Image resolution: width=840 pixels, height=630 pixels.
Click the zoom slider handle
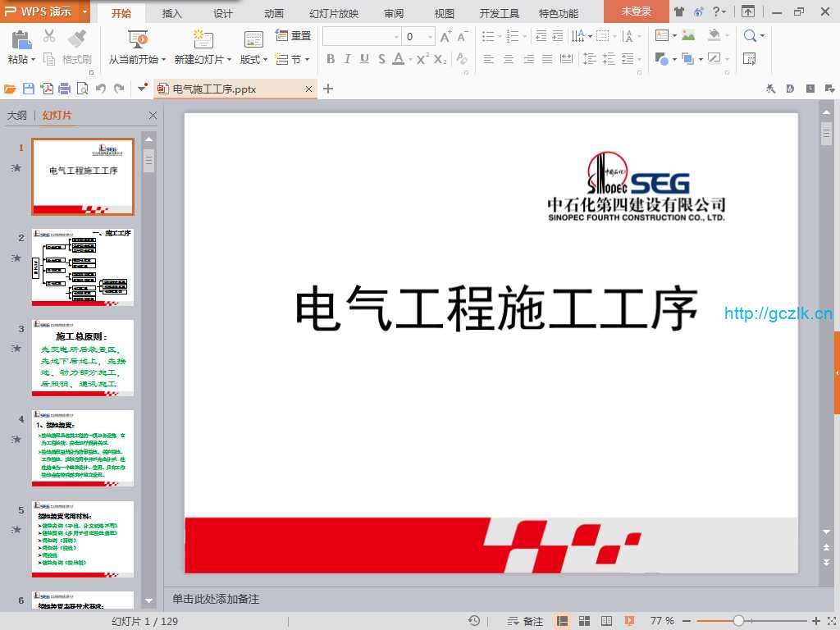[738, 621]
